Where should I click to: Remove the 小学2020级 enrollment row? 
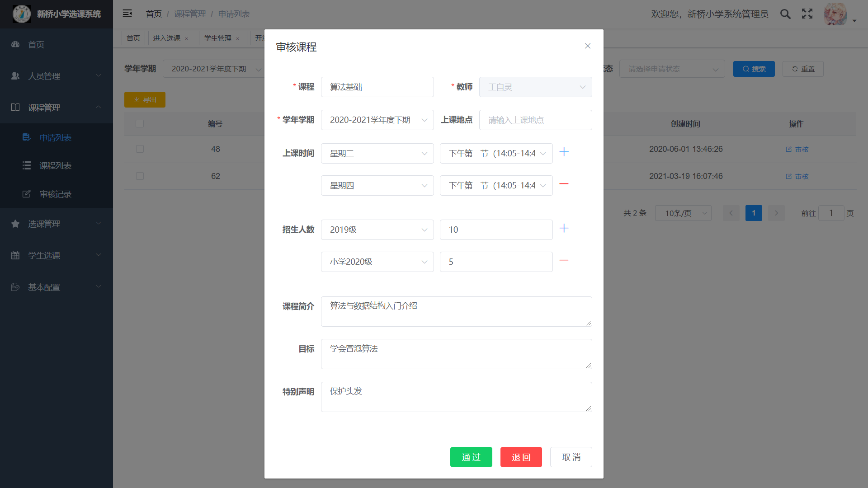(564, 261)
